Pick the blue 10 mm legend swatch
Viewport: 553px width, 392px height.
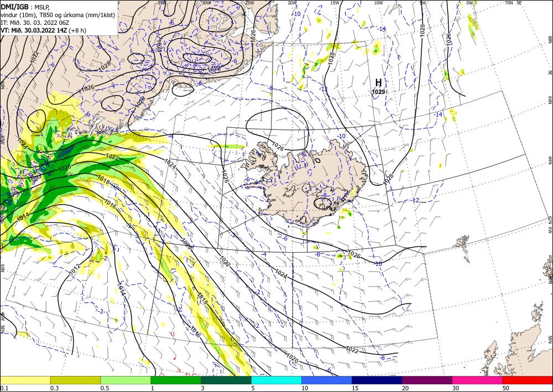point(327,380)
